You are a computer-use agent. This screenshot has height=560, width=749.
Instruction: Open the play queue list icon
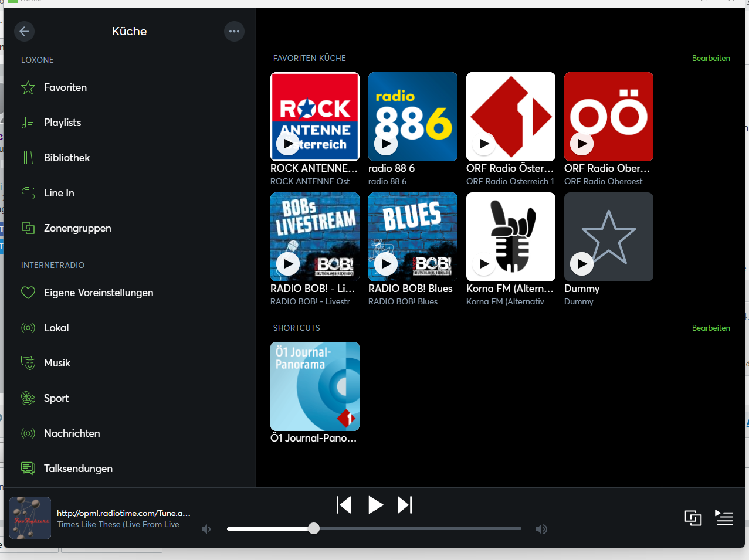point(724,518)
